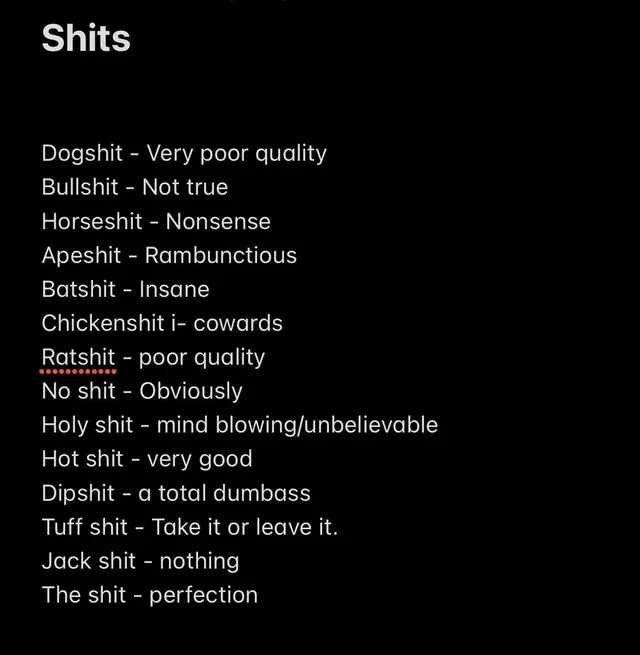
Task: Click the misspelled word 'Ratshit'
Action: point(78,358)
